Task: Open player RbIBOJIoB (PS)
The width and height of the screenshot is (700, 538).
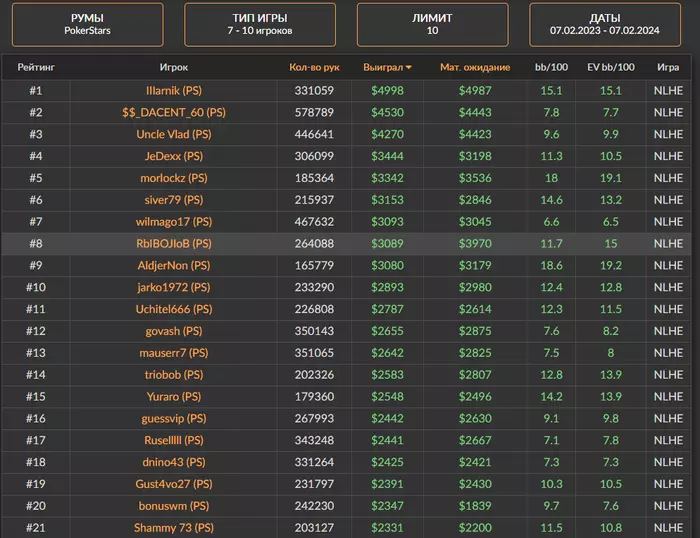Action: click(174, 244)
